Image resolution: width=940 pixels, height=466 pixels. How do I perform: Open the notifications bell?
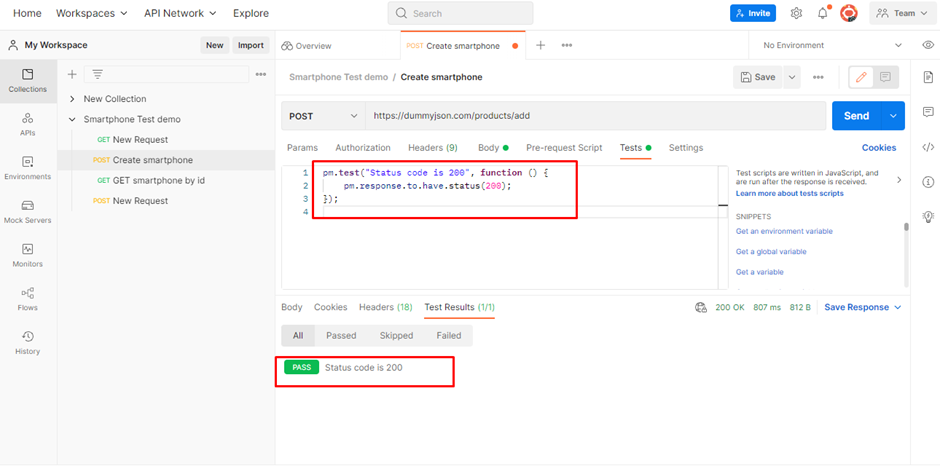tap(822, 13)
